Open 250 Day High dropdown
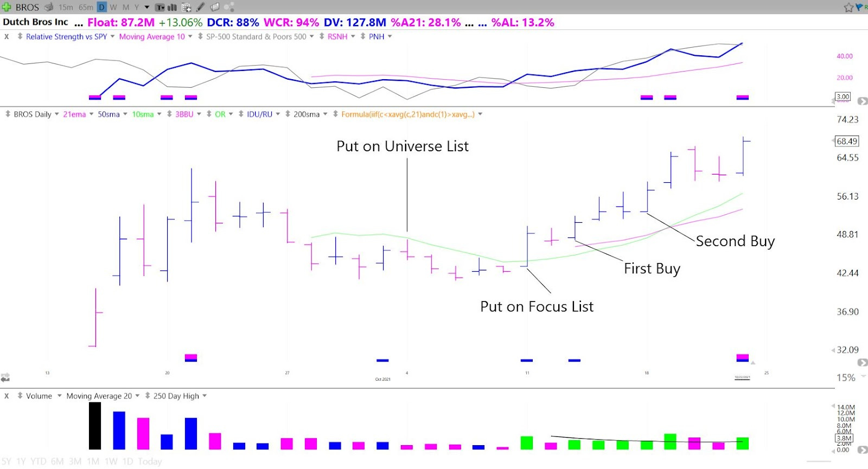 tap(205, 396)
